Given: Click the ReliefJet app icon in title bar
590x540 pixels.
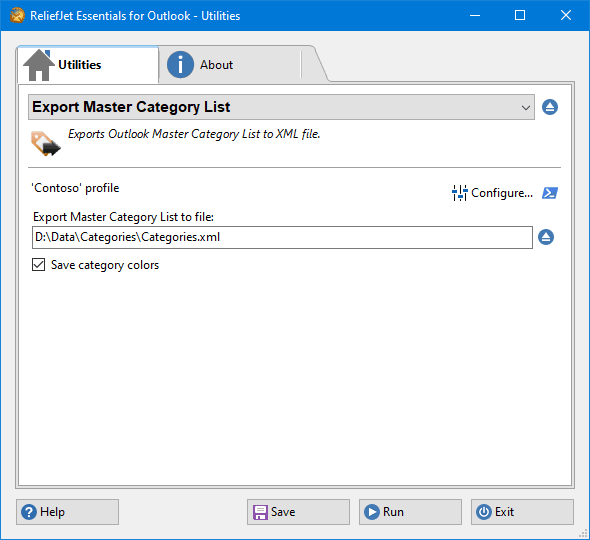Looking at the screenshot, I should 17,15.
